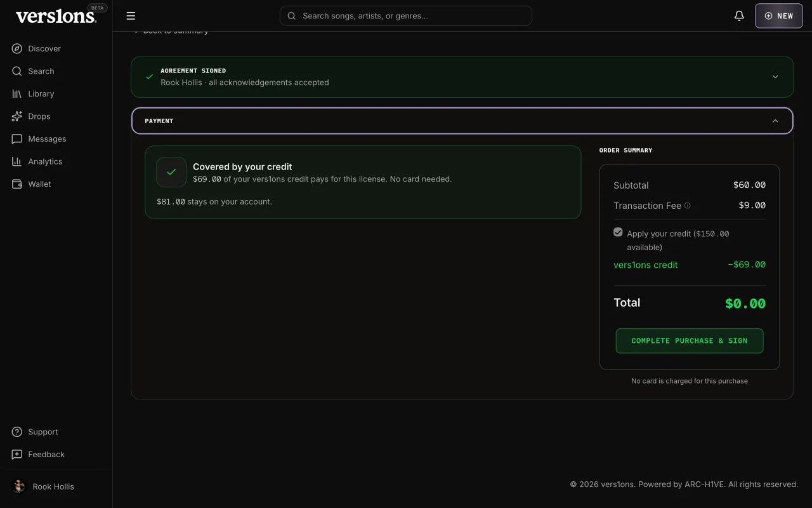Click the Analytics bar chart icon
812x508 pixels.
click(17, 161)
